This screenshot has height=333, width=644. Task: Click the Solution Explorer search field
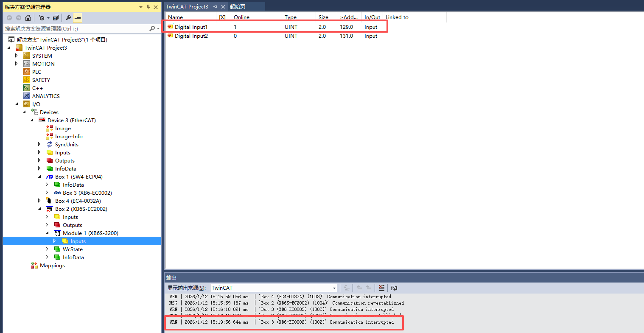coord(76,29)
